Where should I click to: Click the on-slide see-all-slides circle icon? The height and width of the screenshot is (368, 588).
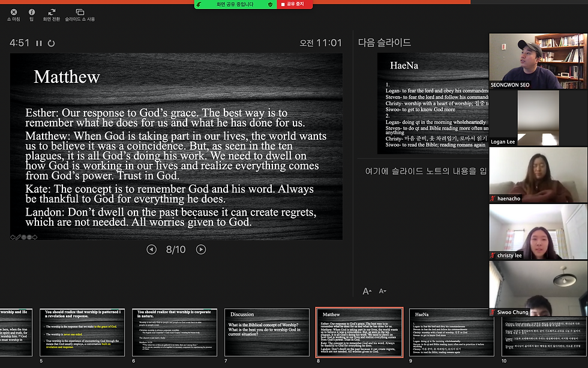23,237
